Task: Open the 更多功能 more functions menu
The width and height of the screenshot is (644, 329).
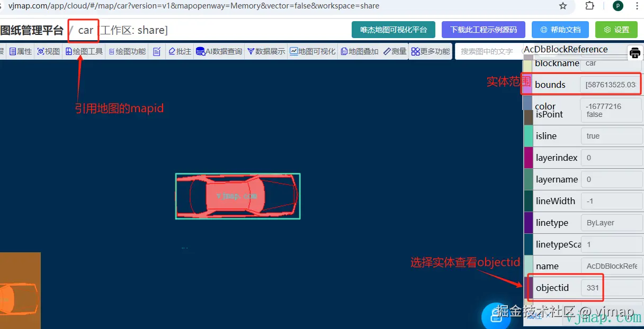Action: pos(431,51)
